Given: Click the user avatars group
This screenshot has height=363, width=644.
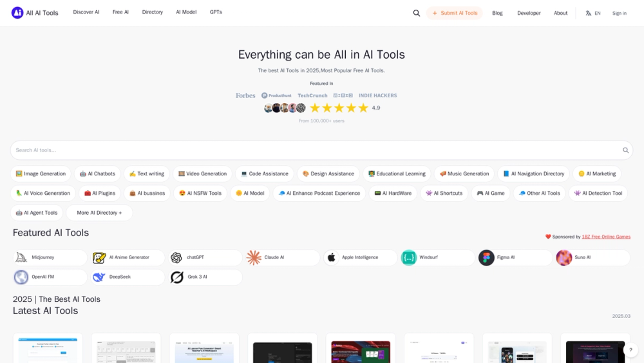Looking at the screenshot, I should pos(285,108).
